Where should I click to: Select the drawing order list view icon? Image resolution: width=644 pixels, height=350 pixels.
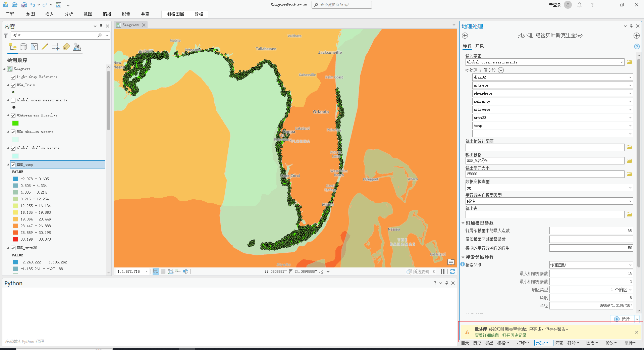point(12,47)
